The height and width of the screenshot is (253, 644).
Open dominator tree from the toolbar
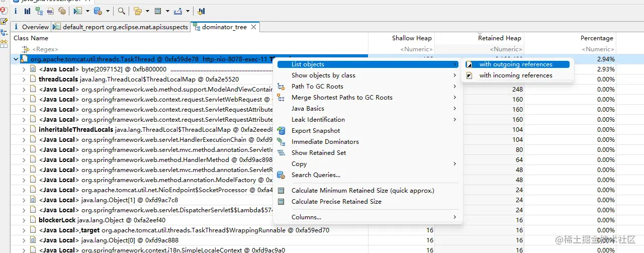point(39,11)
